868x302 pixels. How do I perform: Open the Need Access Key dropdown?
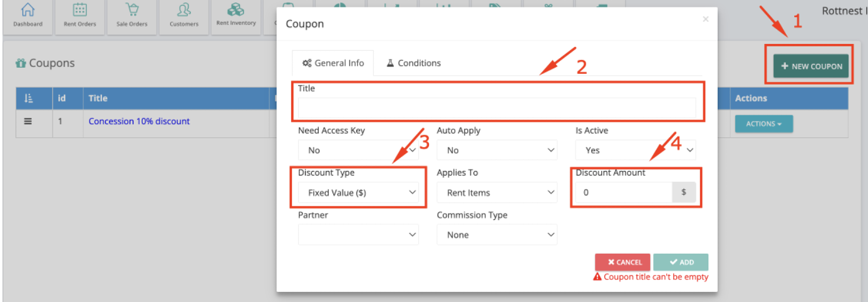pyautogui.click(x=359, y=150)
